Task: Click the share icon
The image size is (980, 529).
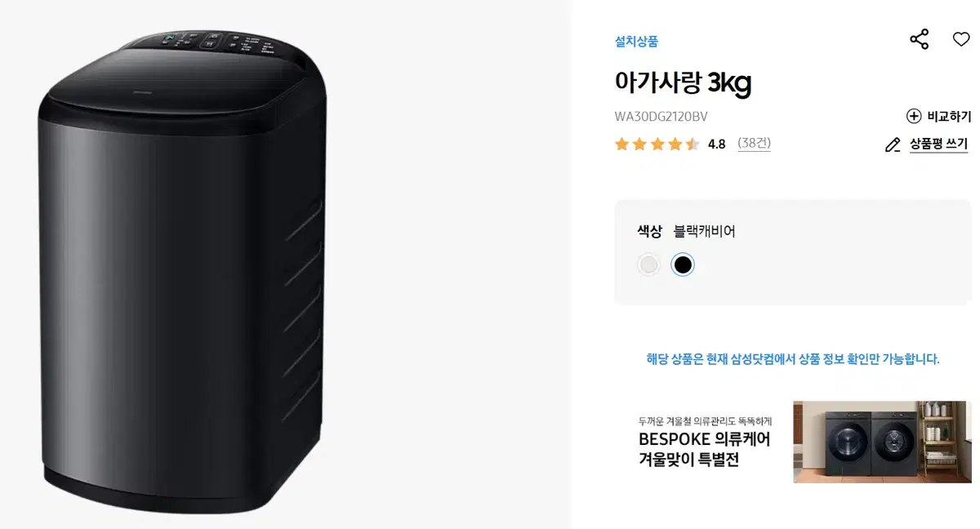Action: pos(919,39)
